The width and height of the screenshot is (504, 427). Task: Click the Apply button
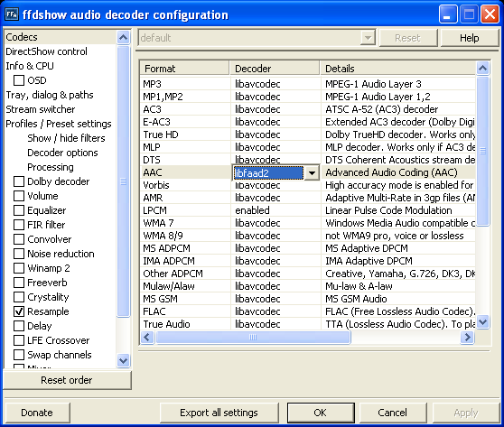466,413
